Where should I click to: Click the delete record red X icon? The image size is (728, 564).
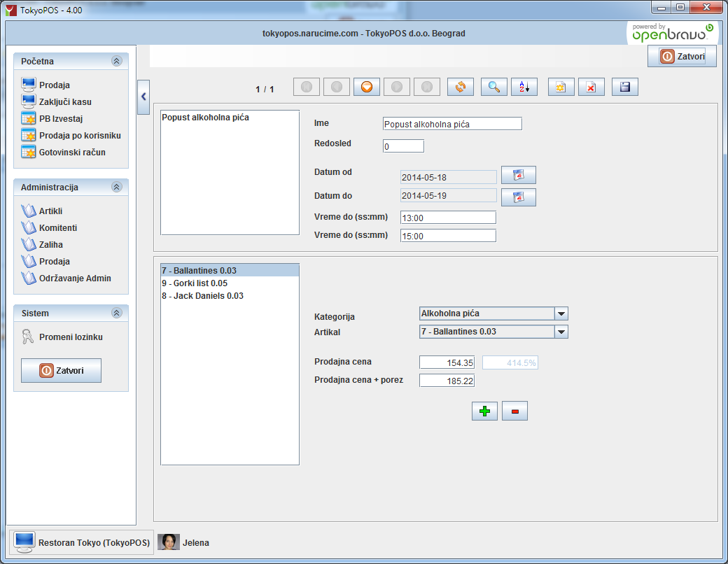coord(591,87)
